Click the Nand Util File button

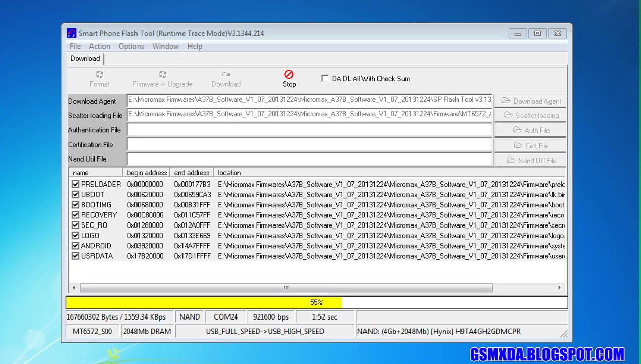pos(530,161)
